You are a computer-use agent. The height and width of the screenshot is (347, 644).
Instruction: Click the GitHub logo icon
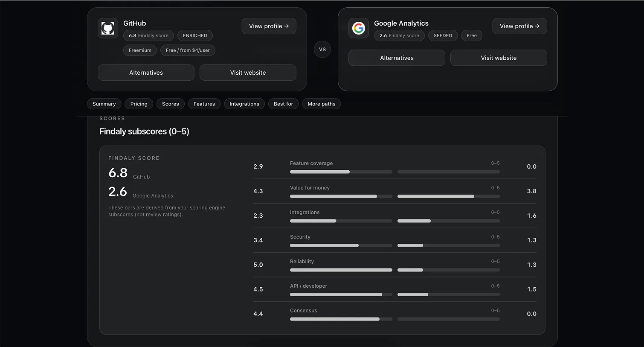pos(108,28)
